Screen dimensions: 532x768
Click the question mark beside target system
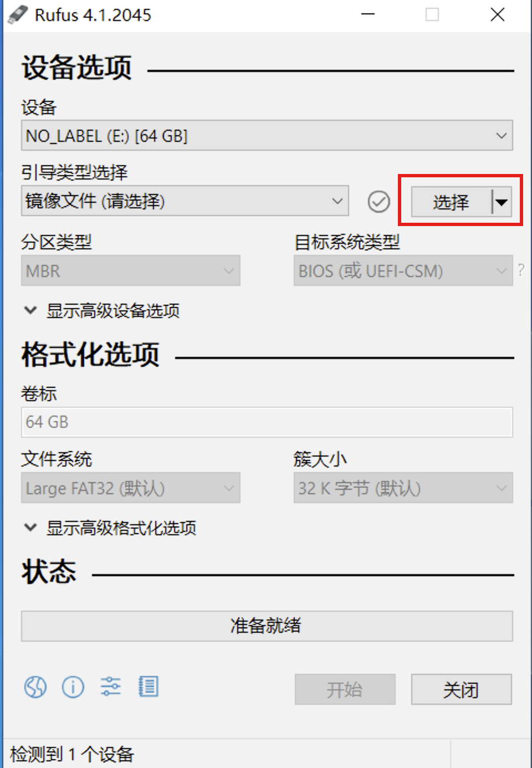coord(521,270)
